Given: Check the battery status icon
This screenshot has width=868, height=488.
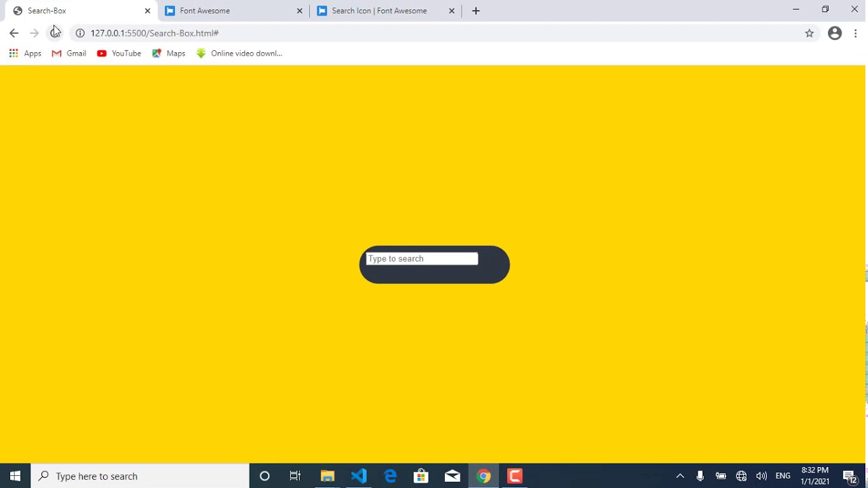Looking at the screenshot, I should 720,476.
